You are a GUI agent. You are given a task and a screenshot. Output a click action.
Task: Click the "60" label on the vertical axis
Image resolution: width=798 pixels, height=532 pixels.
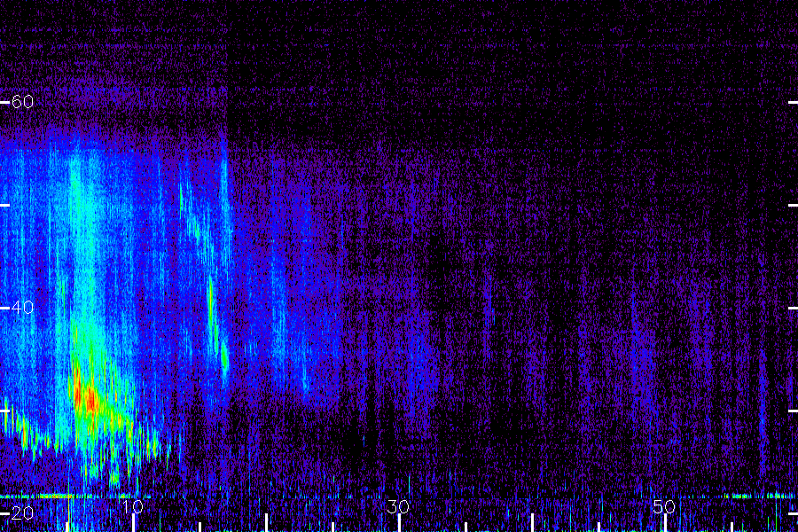[x=22, y=102]
